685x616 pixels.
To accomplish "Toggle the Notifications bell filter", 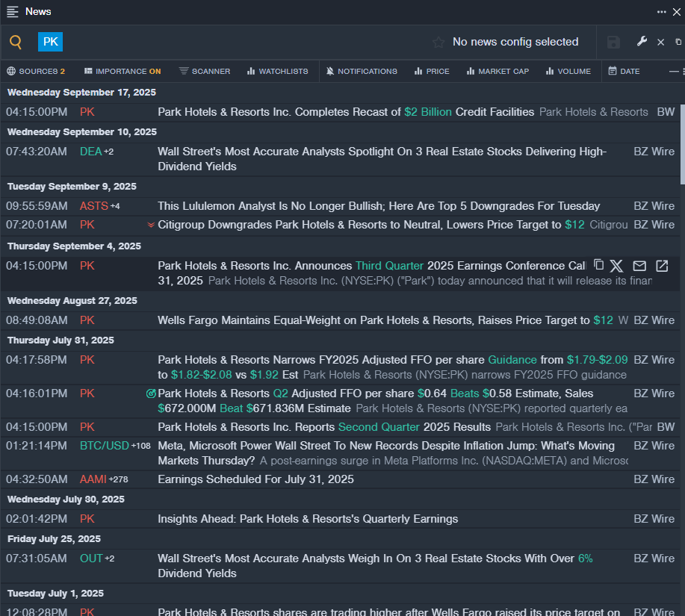I will click(x=362, y=72).
